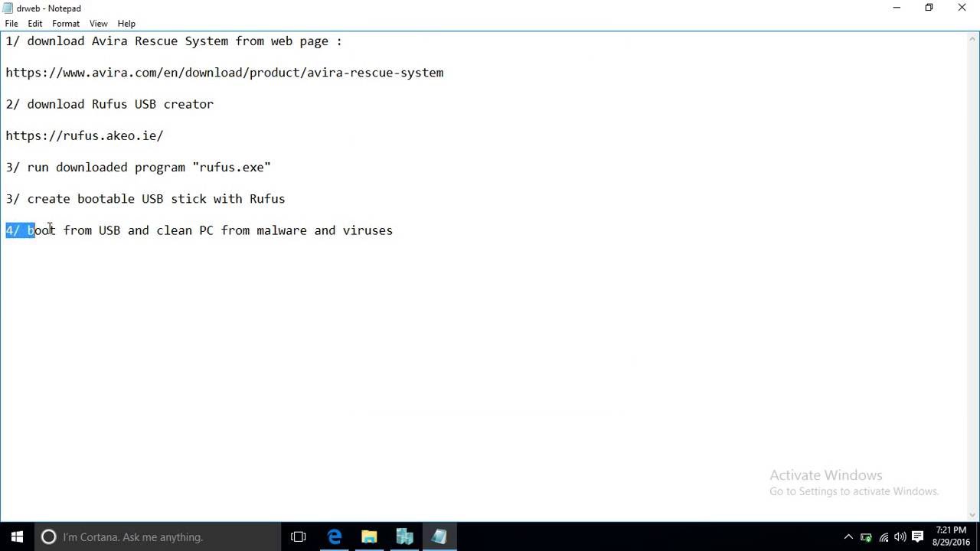Screen dimensions: 980x551
Task: Open the Store icon in the taskbar
Action: tap(404, 537)
